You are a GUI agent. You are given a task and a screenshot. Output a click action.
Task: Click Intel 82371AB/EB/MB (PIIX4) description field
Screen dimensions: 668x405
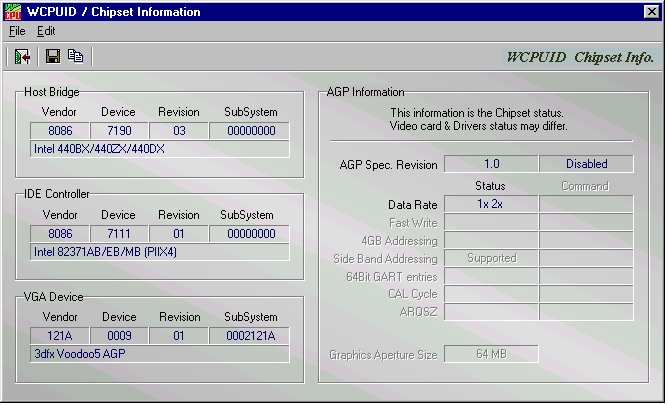(160, 252)
